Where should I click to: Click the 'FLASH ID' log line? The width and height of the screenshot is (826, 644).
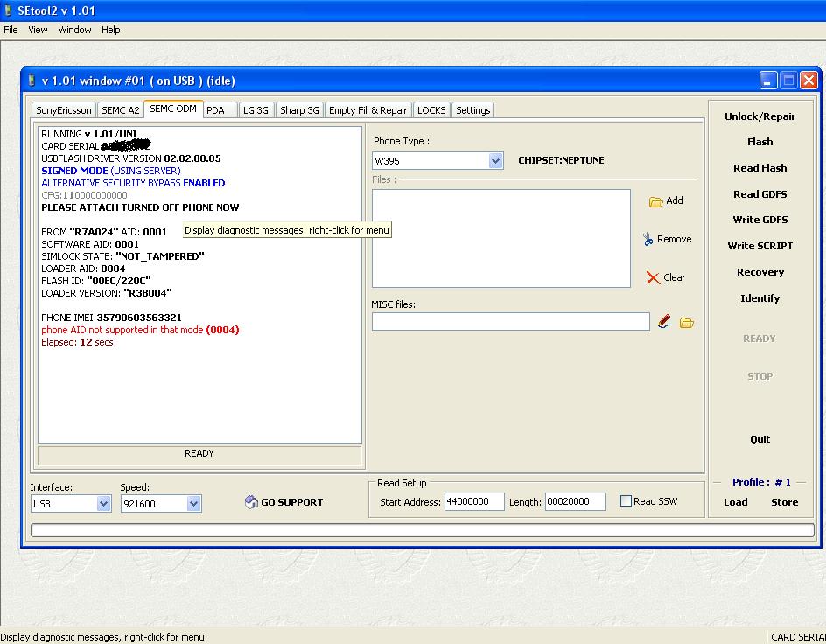96,281
